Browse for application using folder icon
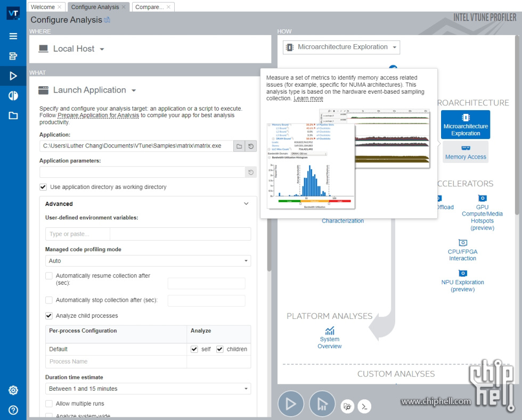 pyautogui.click(x=239, y=146)
